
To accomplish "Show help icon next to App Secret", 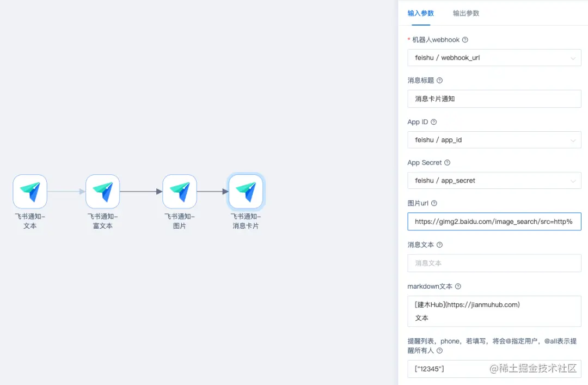I will click(x=447, y=162).
